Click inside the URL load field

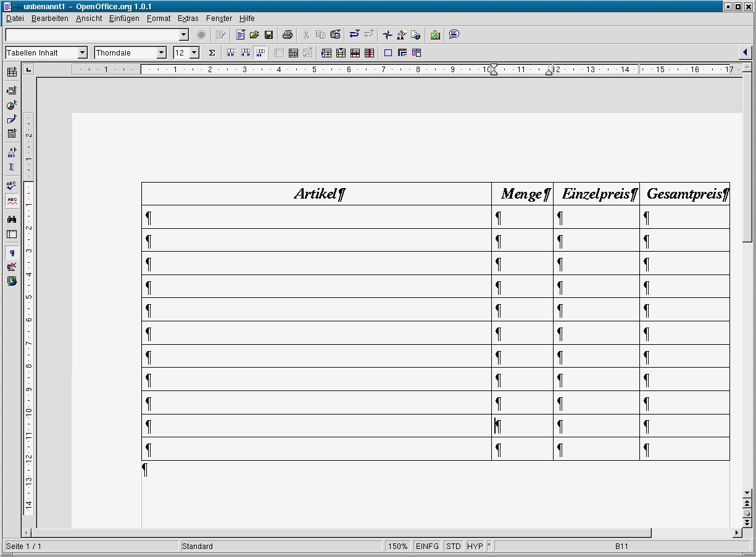pyautogui.click(x=93, y=35)
